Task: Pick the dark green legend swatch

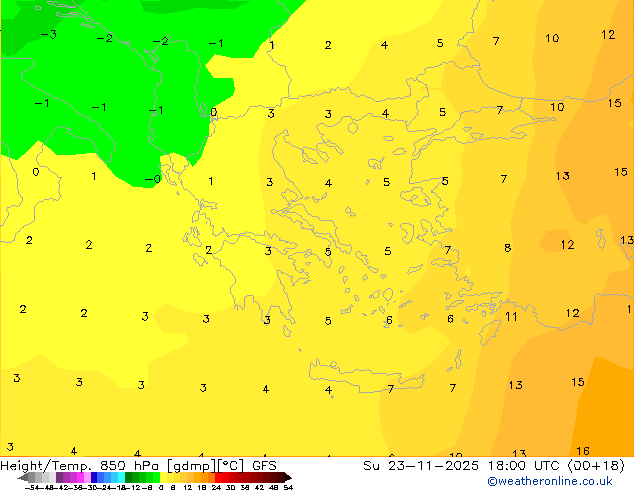Action: pos(129,477)
